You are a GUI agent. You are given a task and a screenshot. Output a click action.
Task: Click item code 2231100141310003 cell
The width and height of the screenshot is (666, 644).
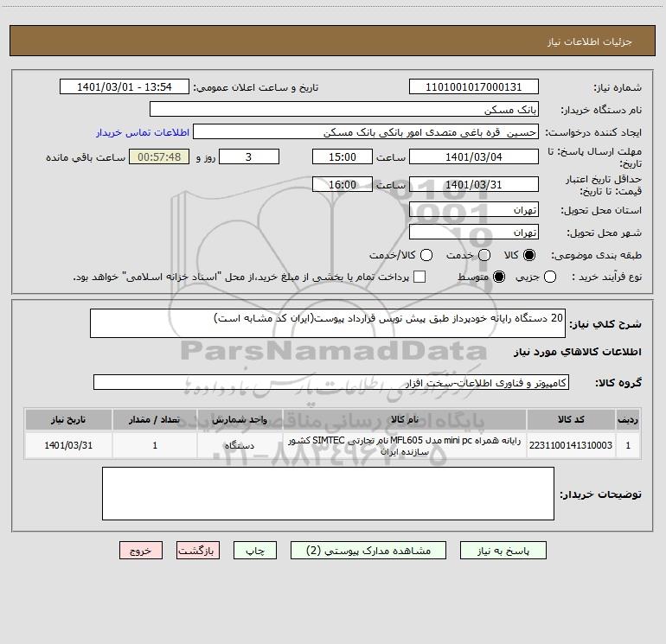571,445
